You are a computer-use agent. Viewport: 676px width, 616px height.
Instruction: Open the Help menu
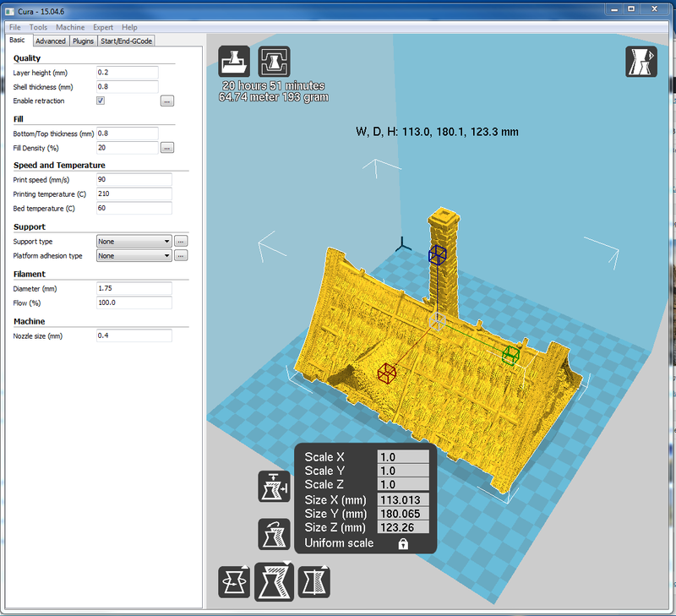(129, 27)
